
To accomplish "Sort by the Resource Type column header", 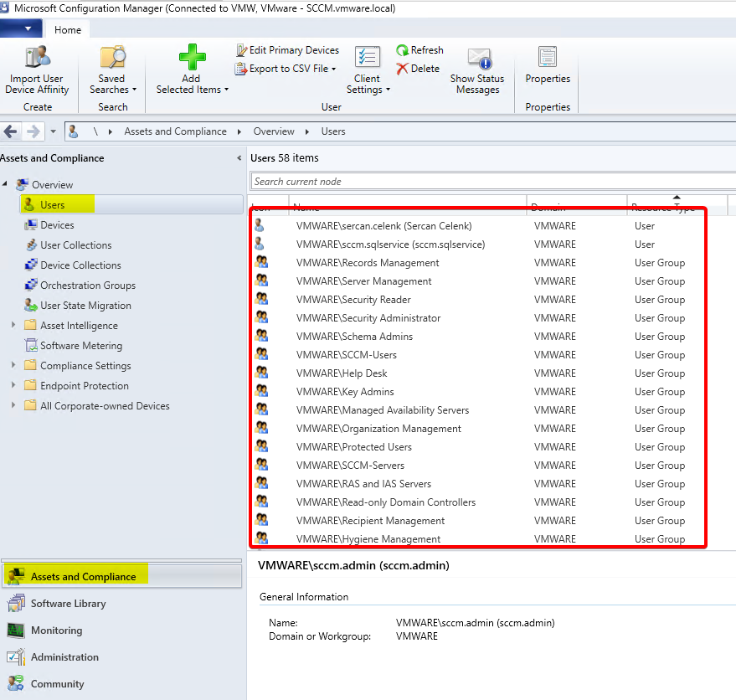I will [x=677, y=207].
